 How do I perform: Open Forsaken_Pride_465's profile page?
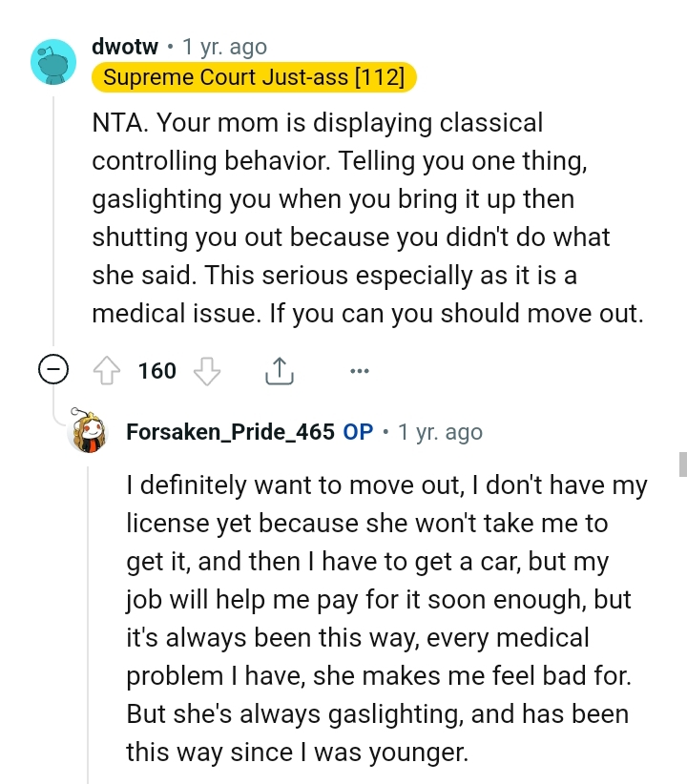(224, 432)
